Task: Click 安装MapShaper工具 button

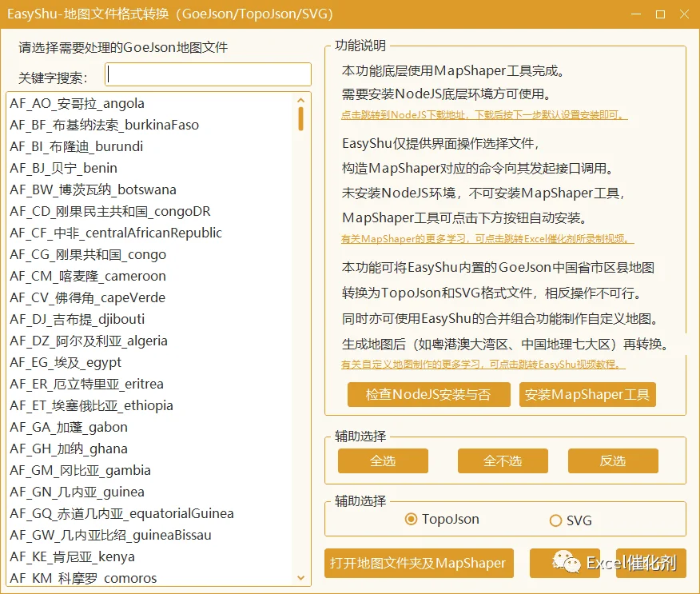Action: (587, 394)
